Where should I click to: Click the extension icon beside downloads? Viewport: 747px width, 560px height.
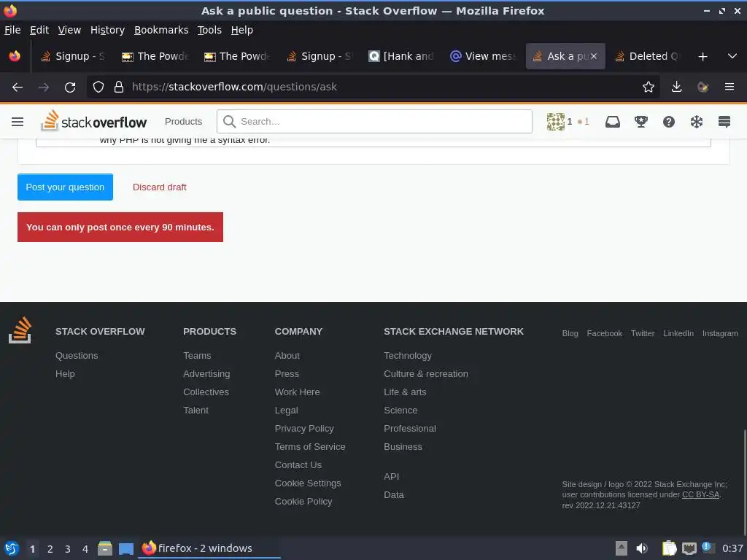click(x=703, y=87)
